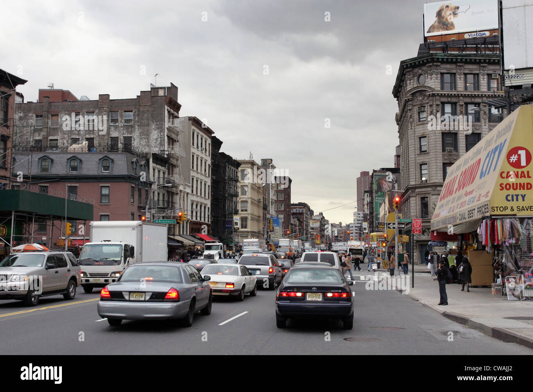The width and height of the screenshot is (533, 392).
Task: Click the DL4599F license plate
Action: coord(137,296)
